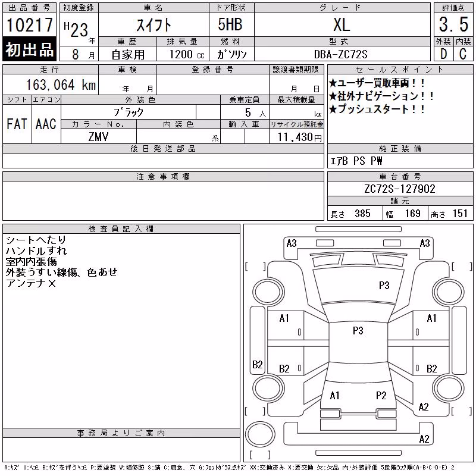Select interior grade C cell
The height and width of the screenshot is (476, 476).
pyautogui.click(x=464, y=54)
